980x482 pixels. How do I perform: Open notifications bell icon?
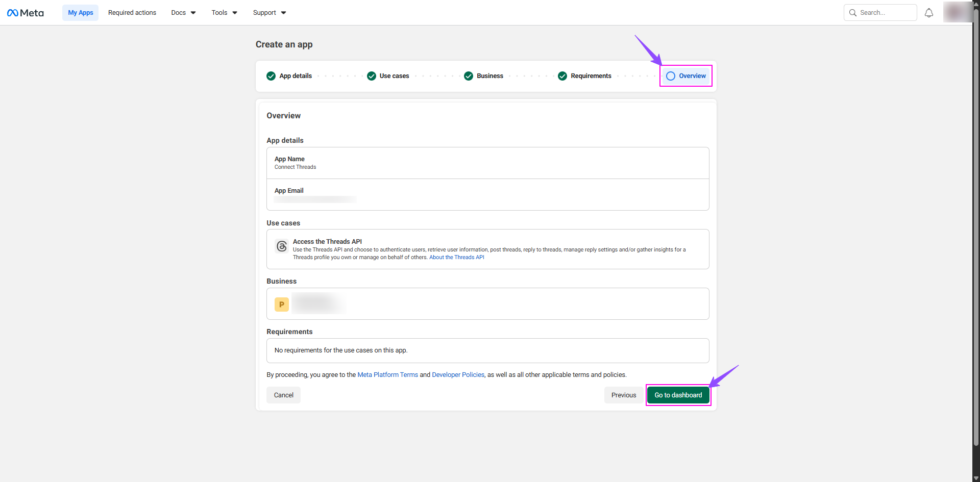click(x=929, y=13)
